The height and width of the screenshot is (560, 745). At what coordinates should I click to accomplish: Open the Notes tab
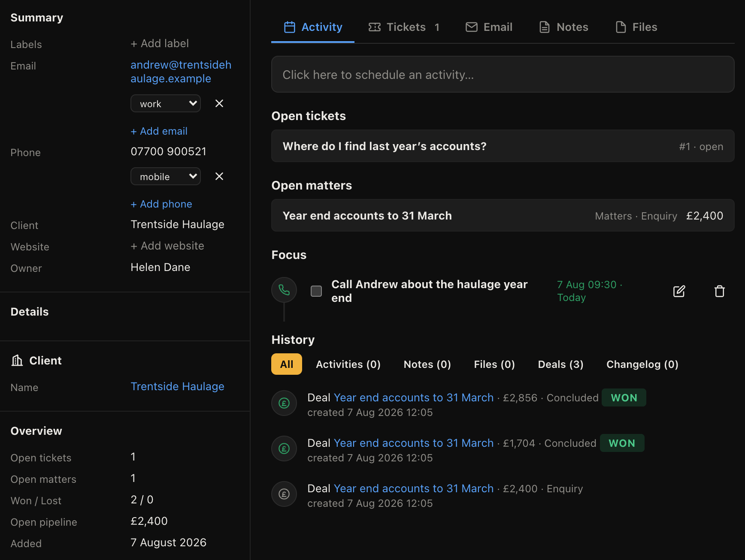point(563,27)
